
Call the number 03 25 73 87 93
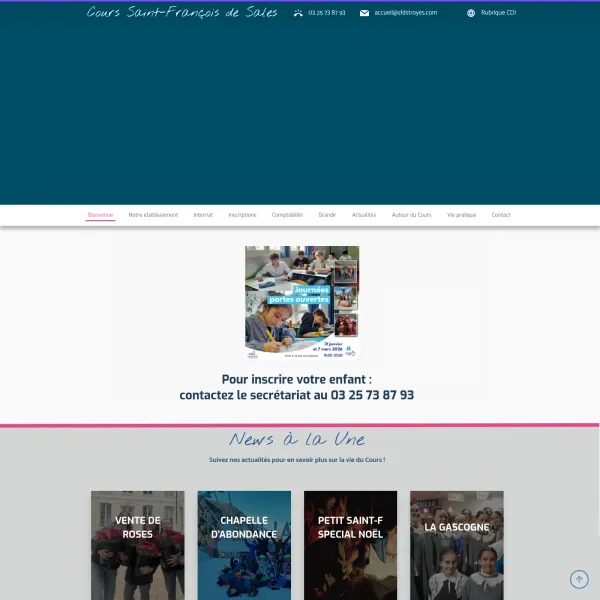coord(327,13)
